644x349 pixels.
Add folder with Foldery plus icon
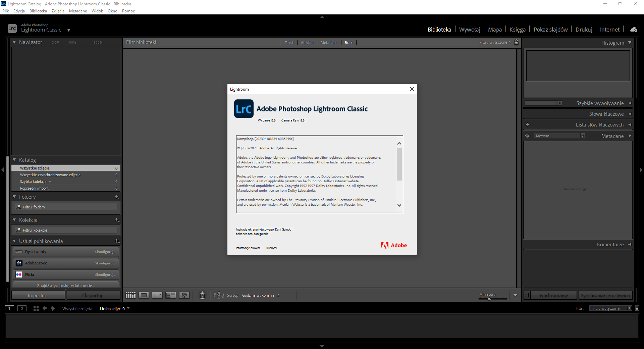117,197
